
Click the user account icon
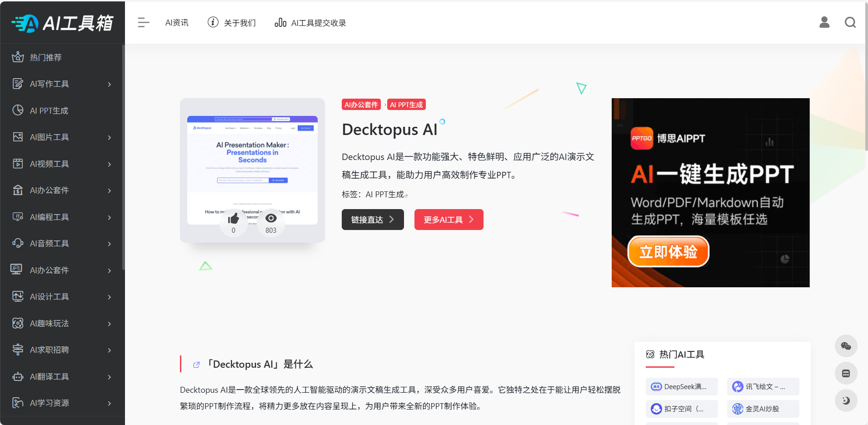coord(824,22)
